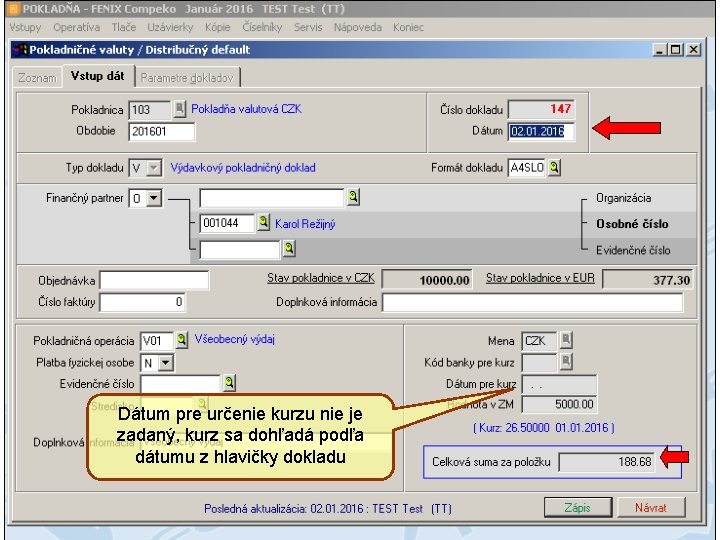720x540 pixels.
Task: Click the 10000.00 CZK balance value
Action: (x=427, y=280)
